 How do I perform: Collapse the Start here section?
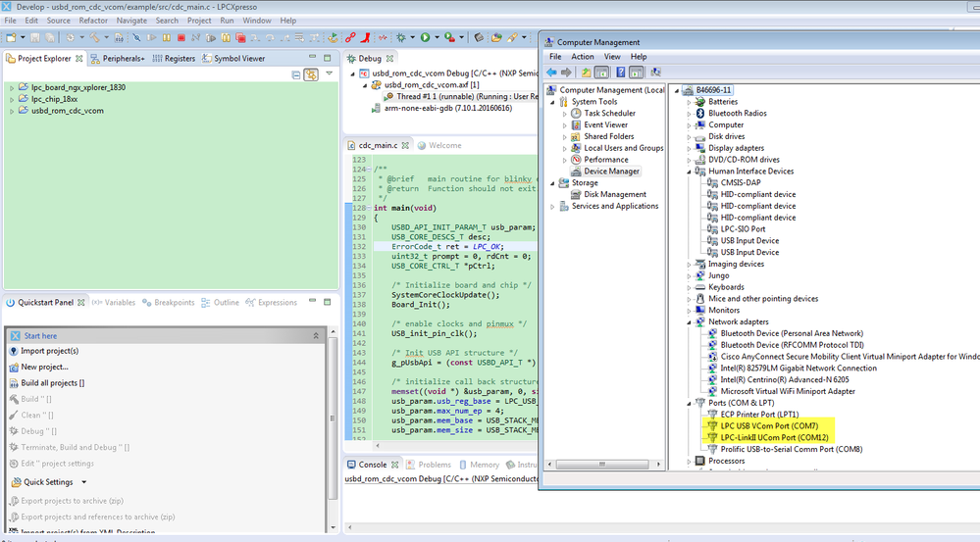click(x=316, y=335)
